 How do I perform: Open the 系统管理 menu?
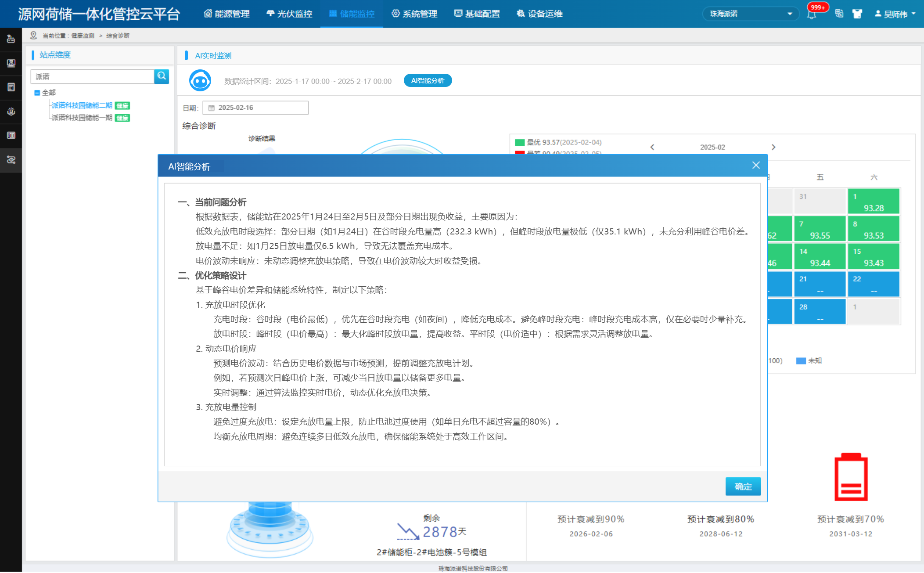(414, 14)
